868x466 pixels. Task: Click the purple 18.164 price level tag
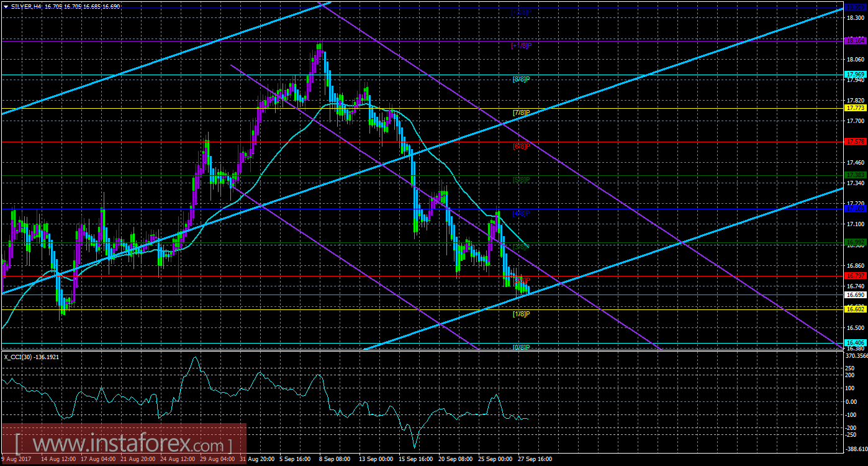(x=854, y=40)
